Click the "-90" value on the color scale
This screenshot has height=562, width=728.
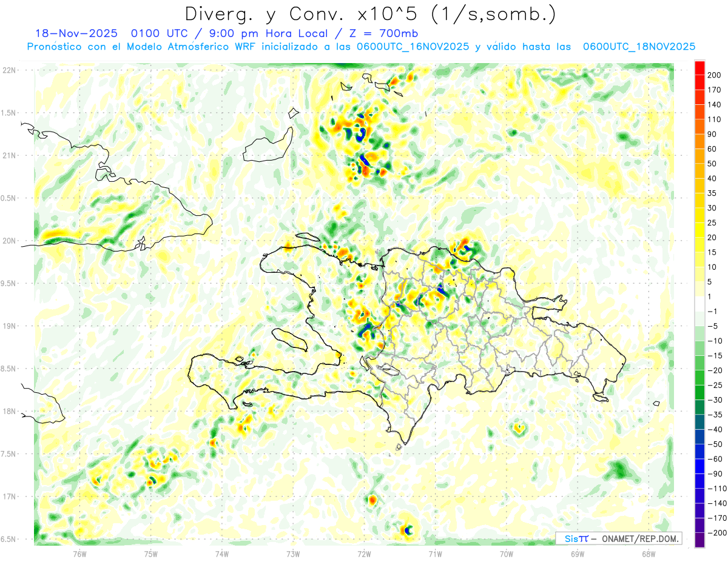pyautogui.click(x=716, y=473)
